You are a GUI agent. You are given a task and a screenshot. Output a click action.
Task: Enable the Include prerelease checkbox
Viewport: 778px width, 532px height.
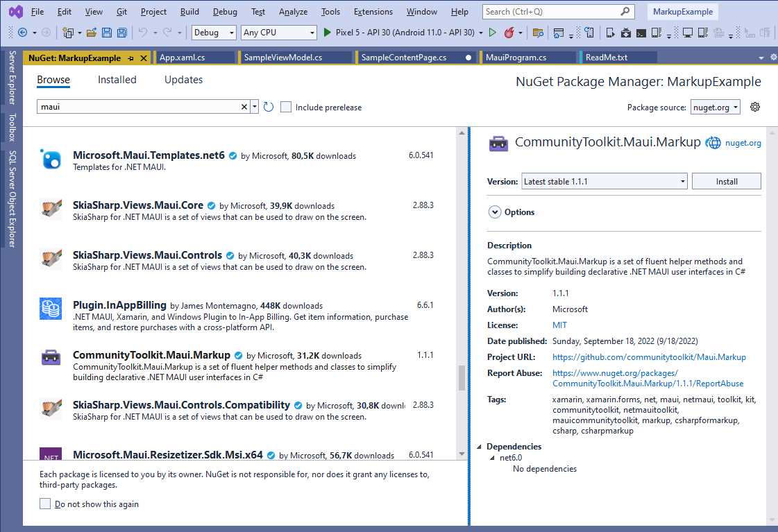pyautogui.click(x=286, y=107)
